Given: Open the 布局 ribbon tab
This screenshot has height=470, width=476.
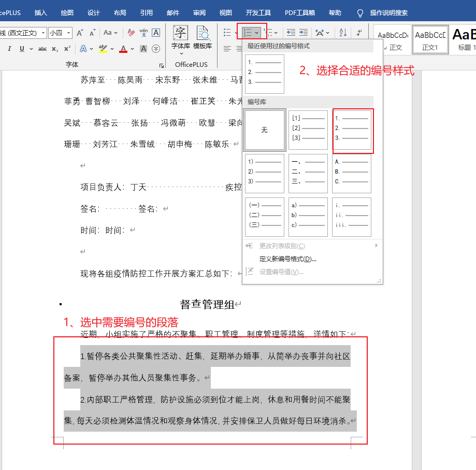Looking at the screenshot, I should [120, 13].
